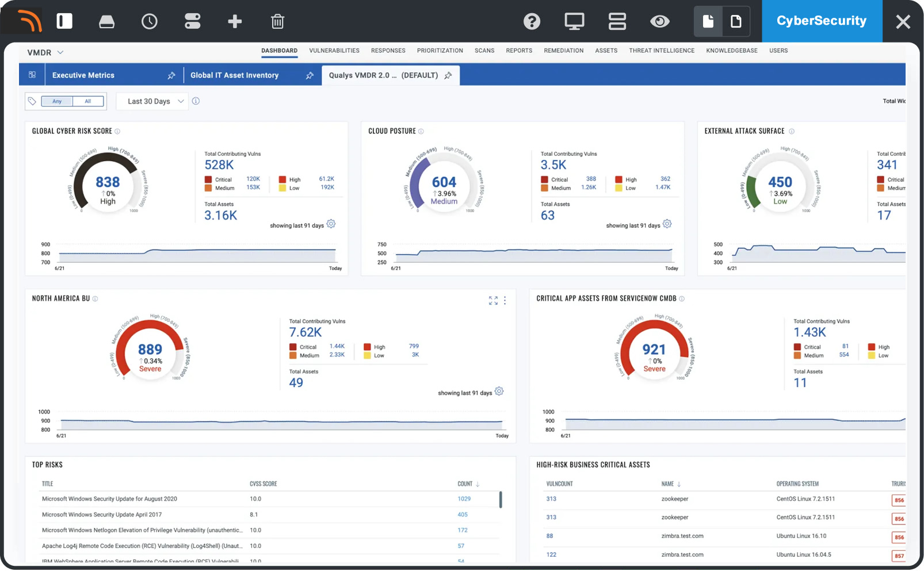924x571 pixels.
Task: Click info icon next to Last 30 Days
Action: tap(196, 101)
